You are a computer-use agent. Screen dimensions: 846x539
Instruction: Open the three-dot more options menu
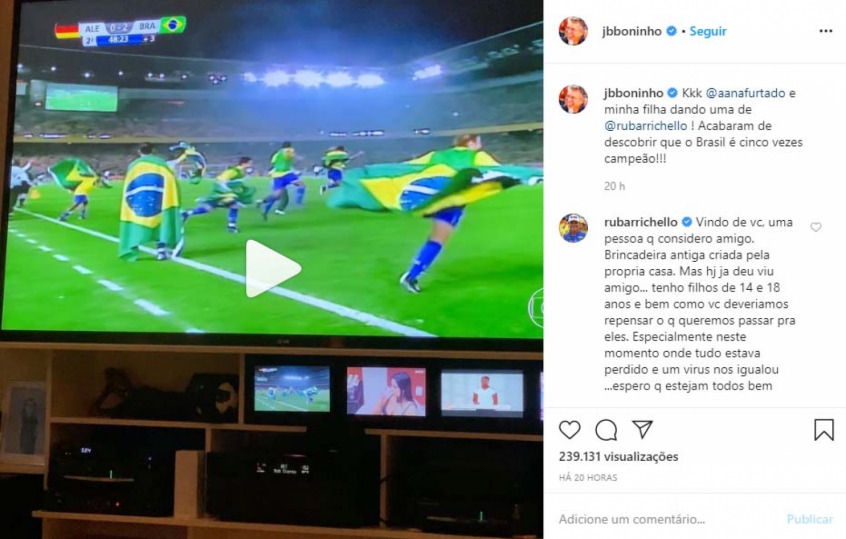click(x=825, y=31)
